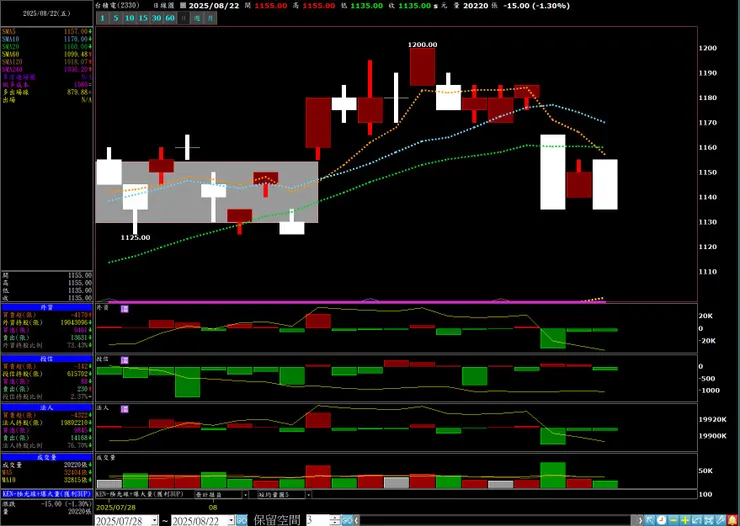Expand the 累計損益 dropdown list
The image size is (740, 526).
click(x=245, y=495)
